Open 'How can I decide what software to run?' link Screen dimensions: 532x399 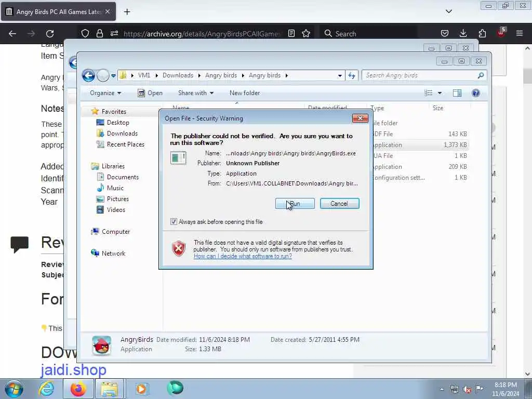tap(243, 256)
